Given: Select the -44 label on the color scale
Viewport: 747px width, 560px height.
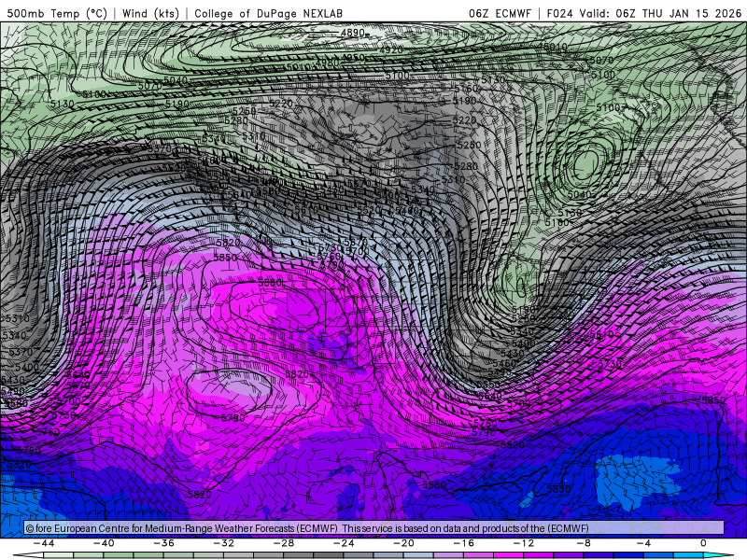Looking at the screenshot, I should click(x=44, y=543).
